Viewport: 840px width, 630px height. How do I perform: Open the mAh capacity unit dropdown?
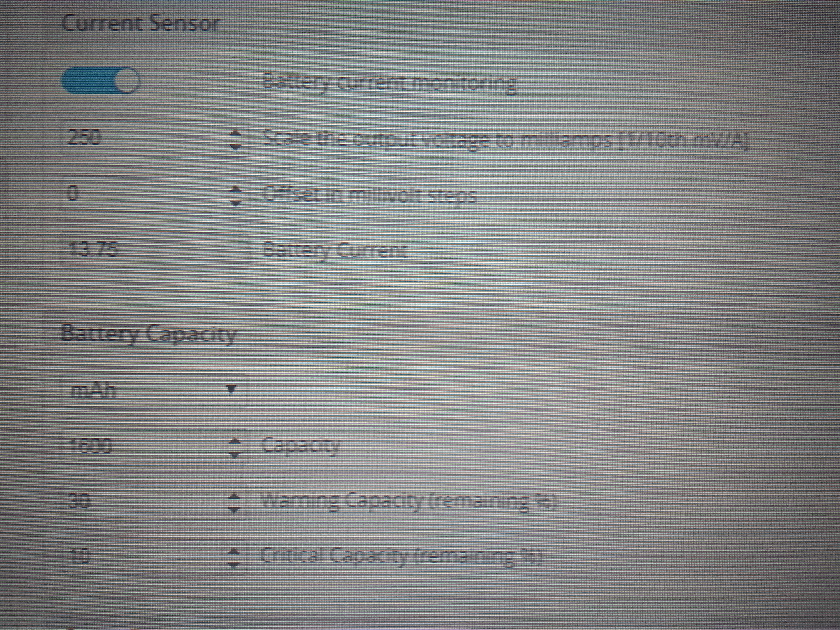click(x=154, y=390)
